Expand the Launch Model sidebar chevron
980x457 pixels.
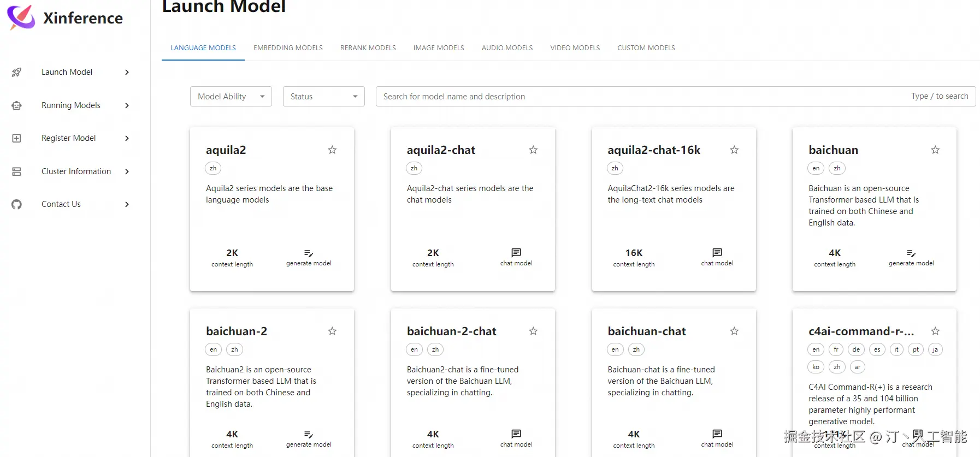[x=127, y=72]
